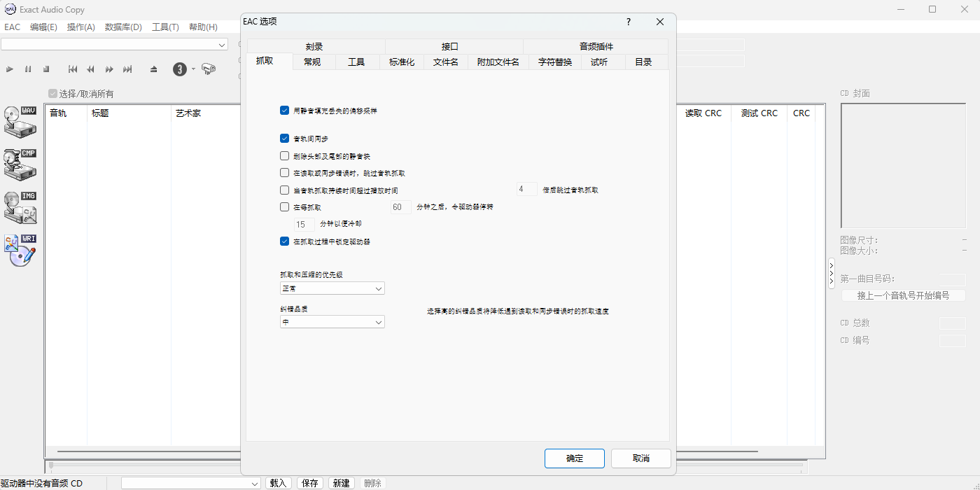Open the arrow beside the number 3 icon
The width and height of the screenshot is (980, 490).
pos(193,69)
